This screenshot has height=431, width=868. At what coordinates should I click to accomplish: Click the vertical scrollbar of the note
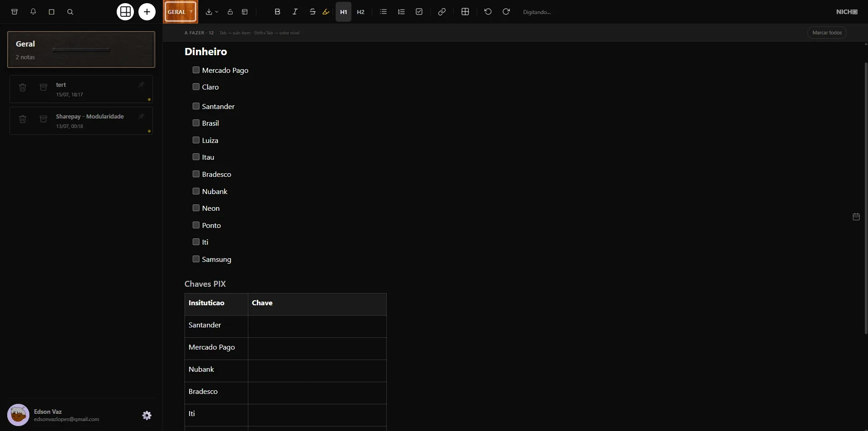point(866,198)
